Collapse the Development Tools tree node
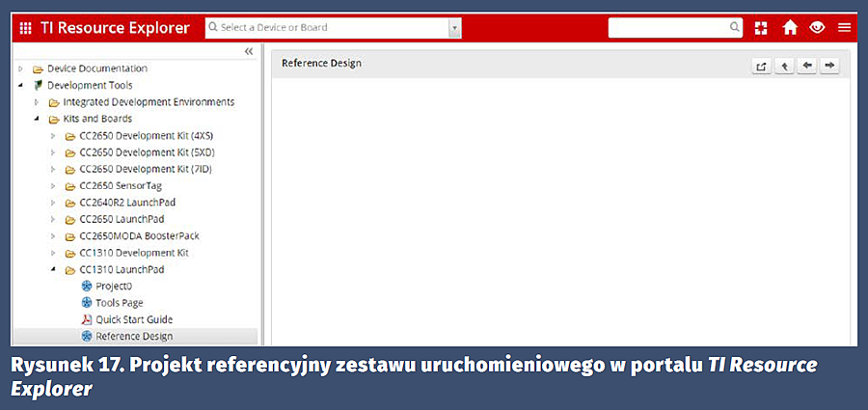Viewport: 868px width, 410px height. (x=21, y=86)
